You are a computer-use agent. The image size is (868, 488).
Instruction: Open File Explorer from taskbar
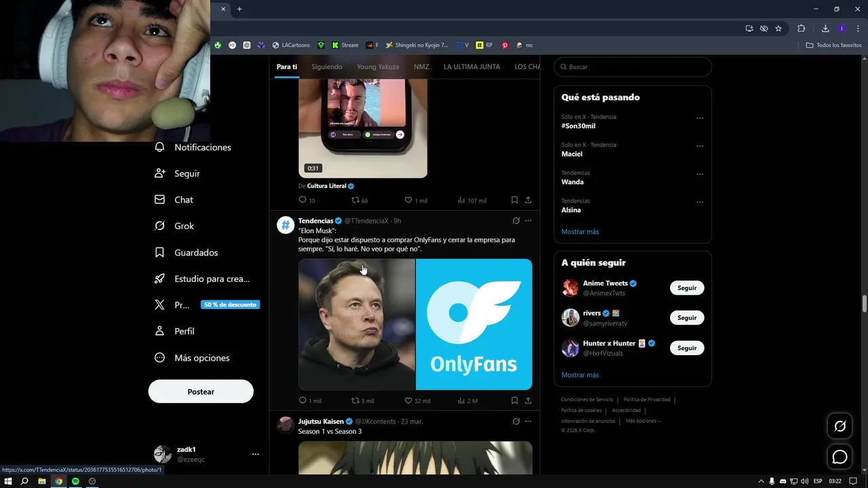coord(41,481)
